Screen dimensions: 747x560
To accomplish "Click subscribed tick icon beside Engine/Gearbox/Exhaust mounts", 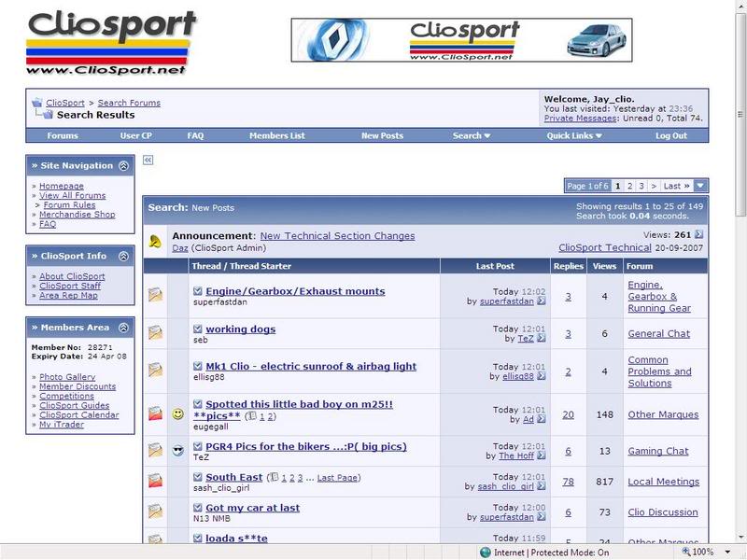I will (x=198, y=291).
